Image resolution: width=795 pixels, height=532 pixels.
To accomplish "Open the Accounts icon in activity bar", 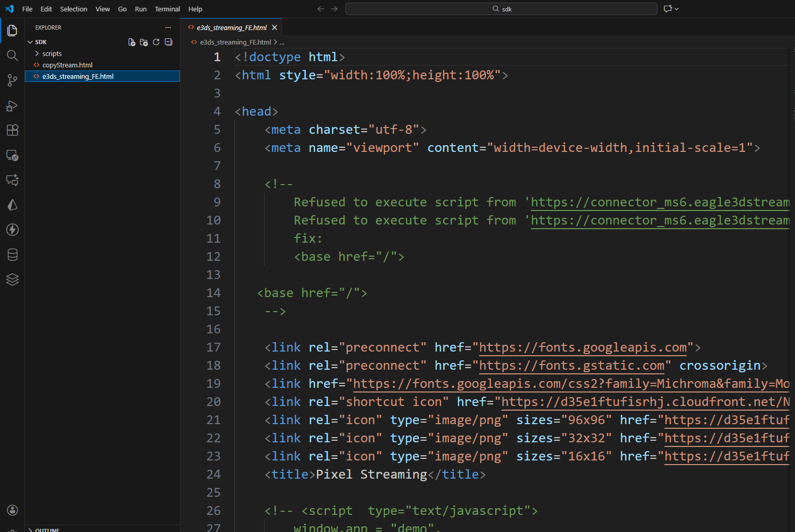I will point(12,510).
